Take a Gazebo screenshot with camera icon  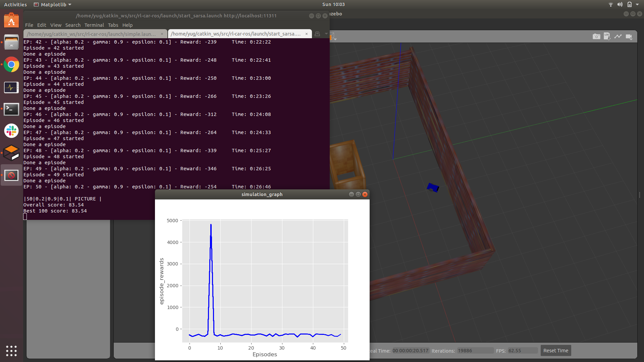pos(596,37)
